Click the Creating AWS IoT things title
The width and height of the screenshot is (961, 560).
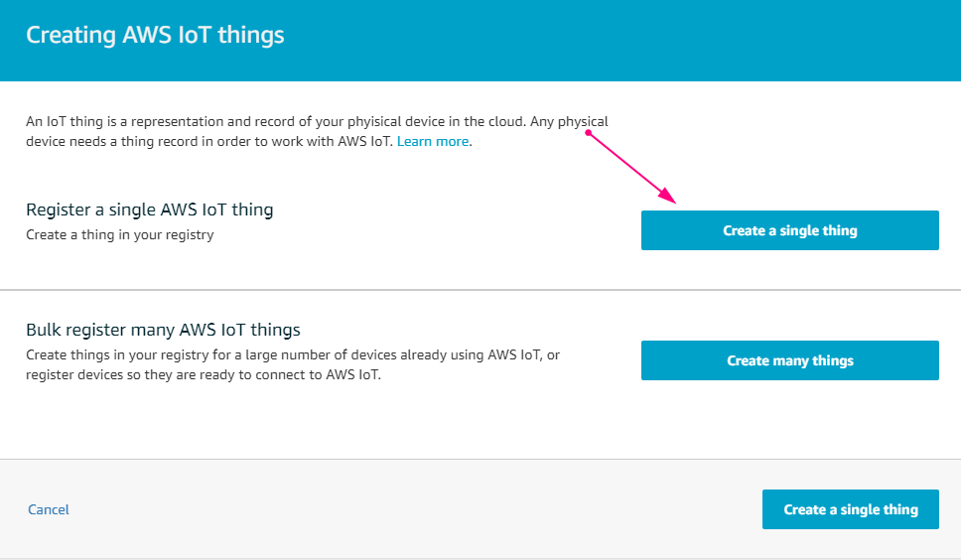(155, 35)
